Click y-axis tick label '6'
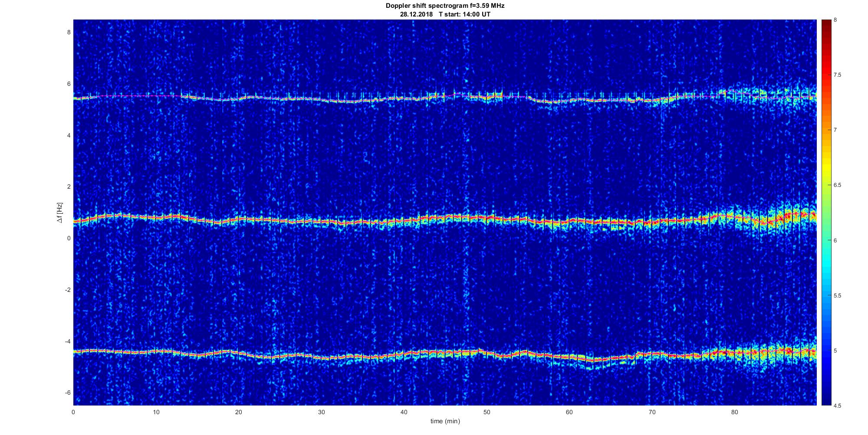 pos(69,84)
